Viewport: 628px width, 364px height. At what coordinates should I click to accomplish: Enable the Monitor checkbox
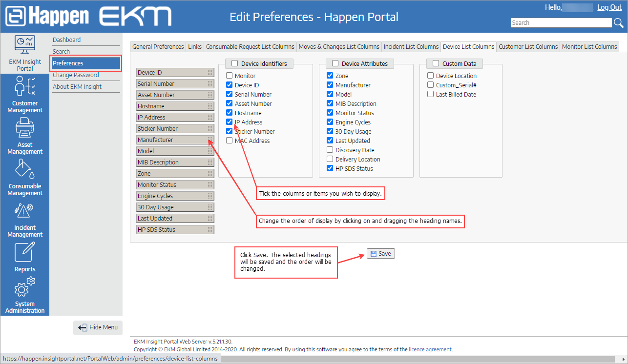(229, 76)
